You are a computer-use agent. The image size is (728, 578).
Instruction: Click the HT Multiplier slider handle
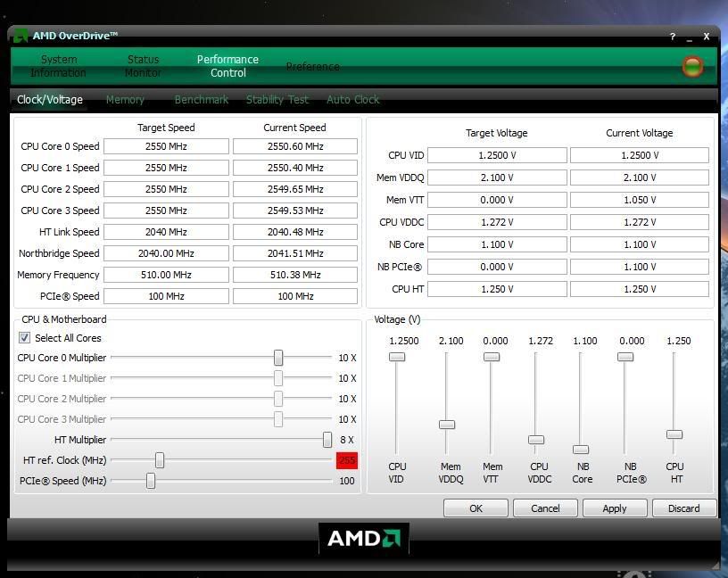tap(327, 439)
